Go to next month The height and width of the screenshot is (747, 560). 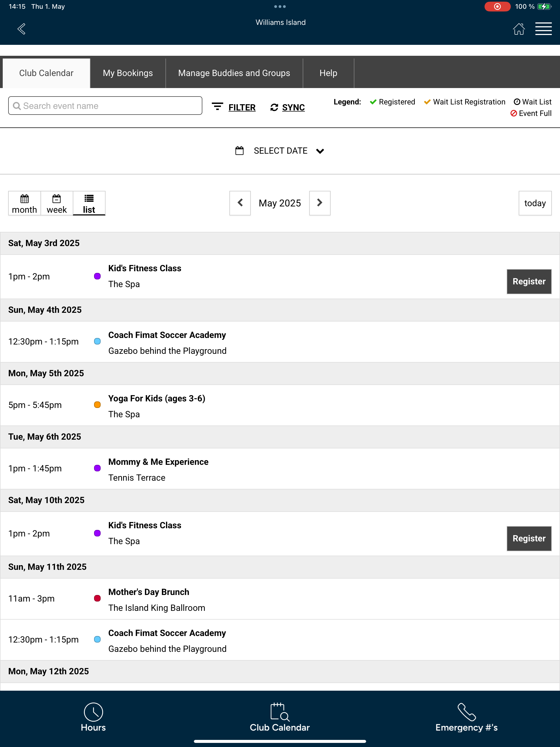(320, 203)
